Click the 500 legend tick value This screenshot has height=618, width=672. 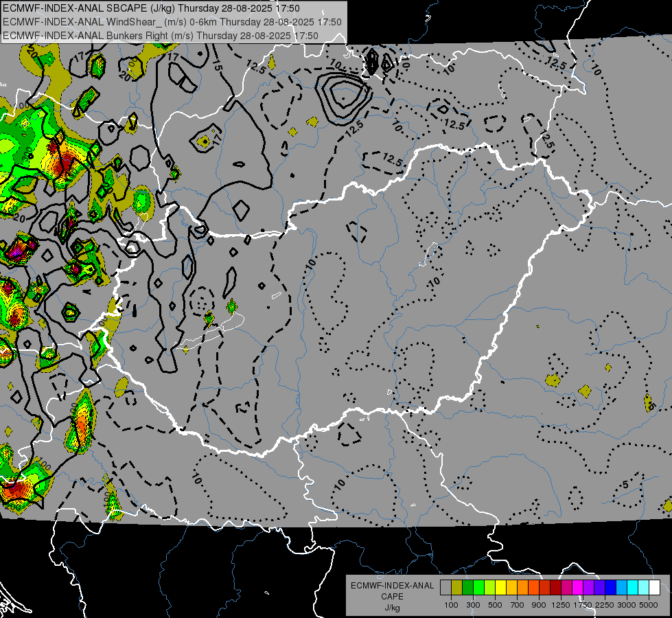[x=495, y=605]
